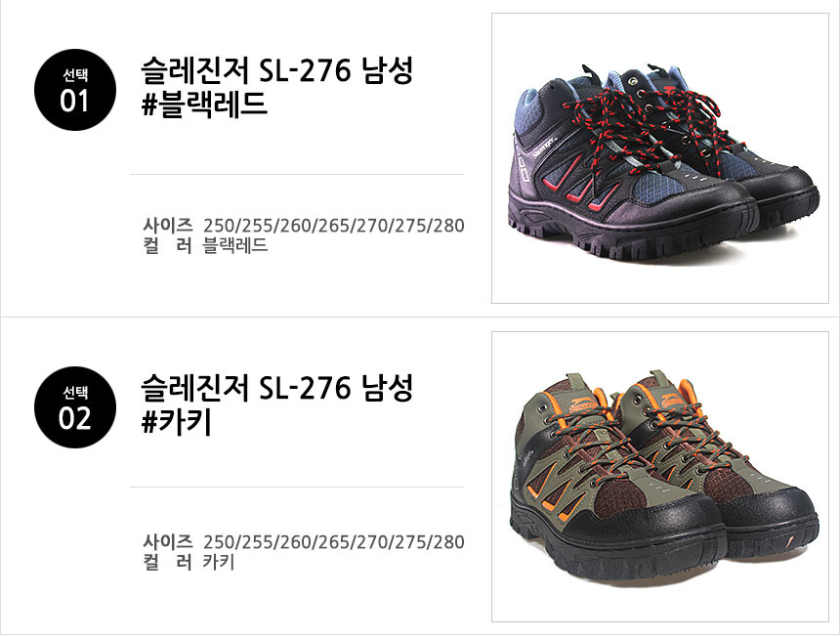Click the 컬러 카키 color line

(x=189, y=563)
